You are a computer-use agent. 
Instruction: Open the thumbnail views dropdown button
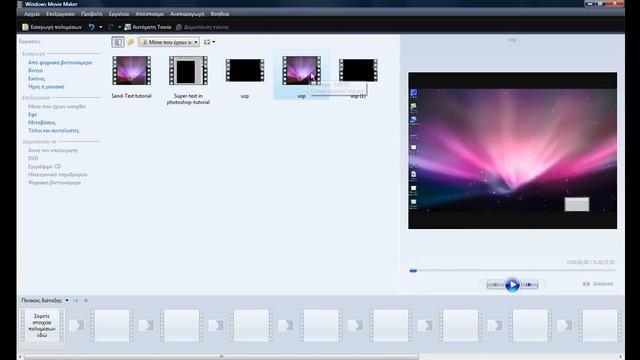coord(209,42)
